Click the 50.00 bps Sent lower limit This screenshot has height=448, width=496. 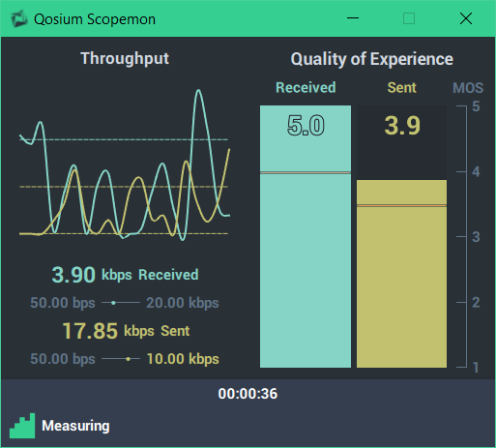point(63,359)
